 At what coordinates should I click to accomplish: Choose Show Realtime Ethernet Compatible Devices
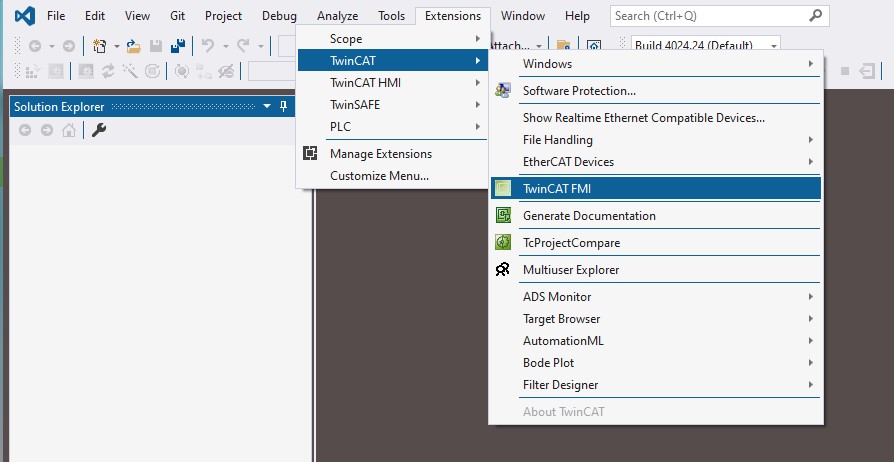pyautogui.click(x=656, y=117)
